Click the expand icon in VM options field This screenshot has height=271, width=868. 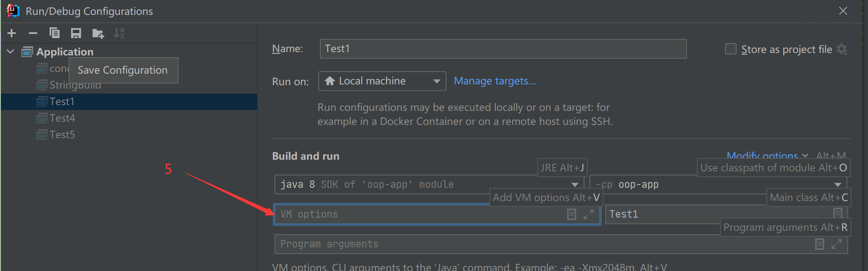[589, 214]
